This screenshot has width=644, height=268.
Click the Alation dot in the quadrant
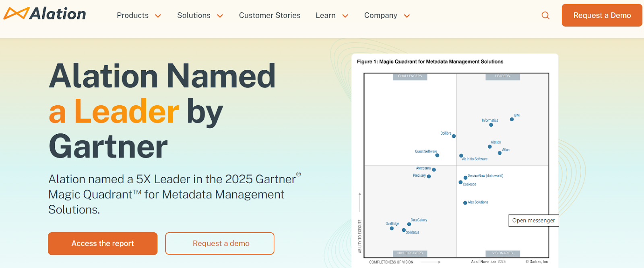(490, 147)
